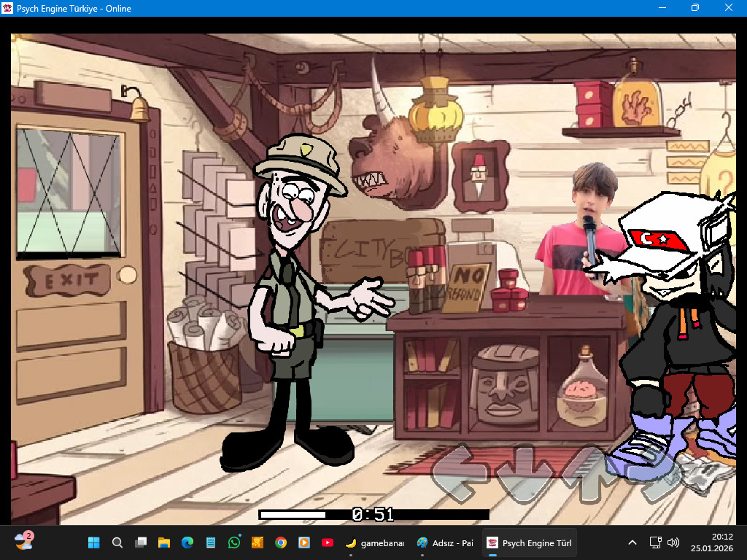Open the media player taskbar icon
Viewport: 747px width, 560px height.
pyautogui.click(x=304, y=542)
